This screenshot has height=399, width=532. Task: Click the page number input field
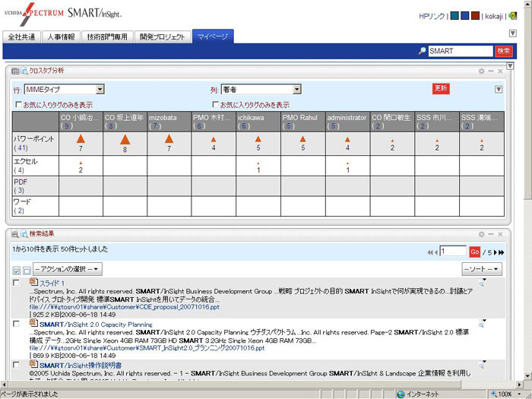[x=453, y=252]
